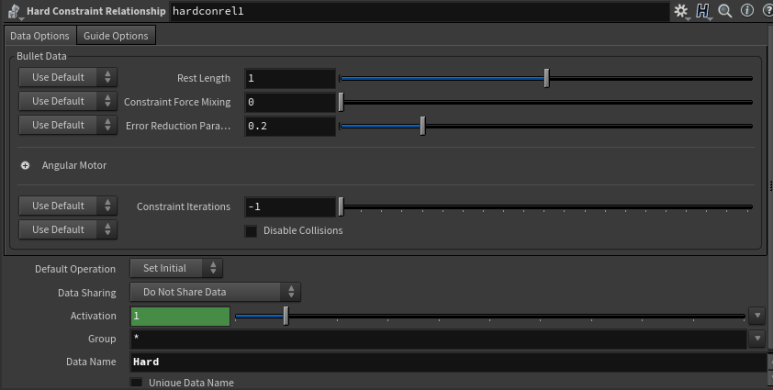The width and height of the screenshot is (773, 390).
Task: Toggle Unique Data Name checkbox
Action: tap(136, 383)
